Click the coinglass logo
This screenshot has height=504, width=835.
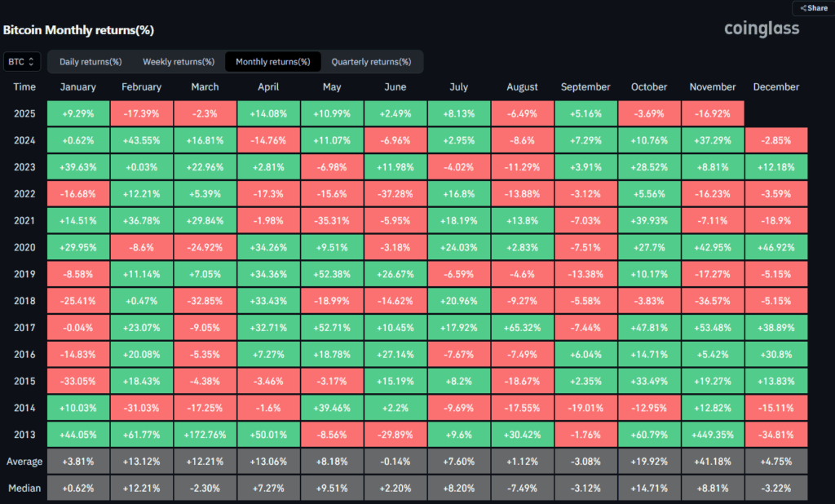pyautogui.click(x=762, y=29)
